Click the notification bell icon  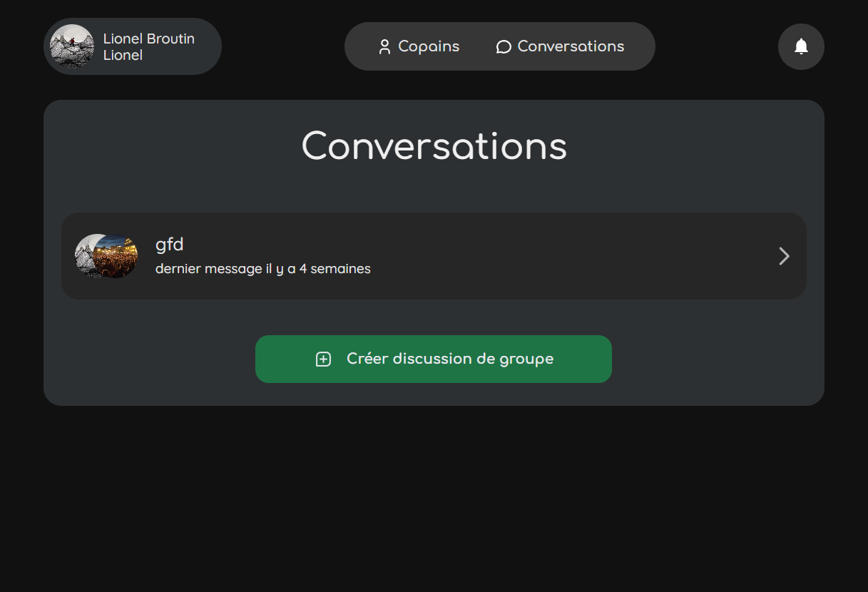point(801,46)
